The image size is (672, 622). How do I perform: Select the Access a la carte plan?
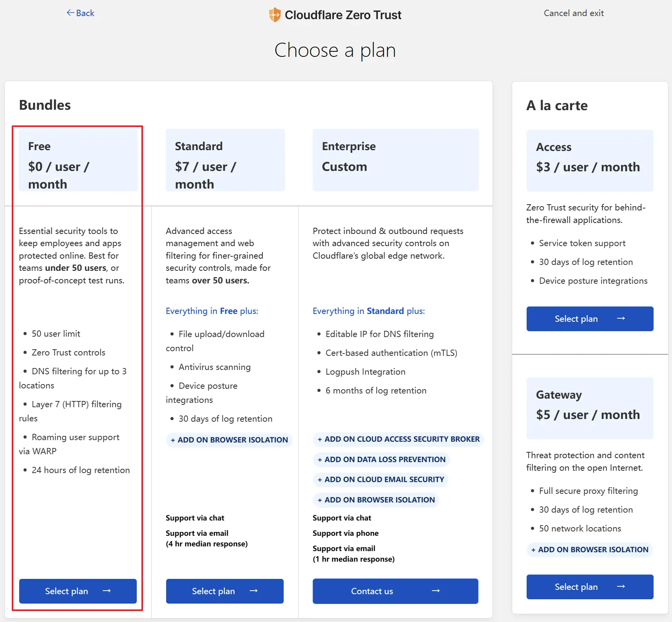590,319
